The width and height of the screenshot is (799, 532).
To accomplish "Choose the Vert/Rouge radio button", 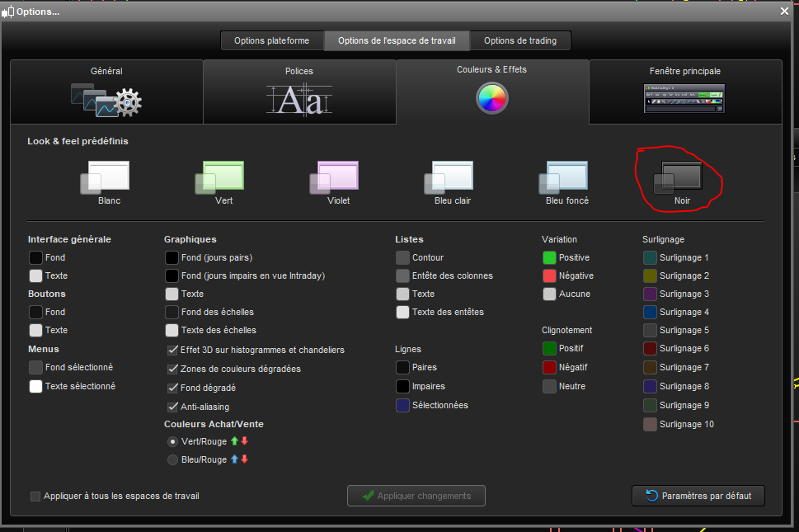I will click(x=172, y=441).
